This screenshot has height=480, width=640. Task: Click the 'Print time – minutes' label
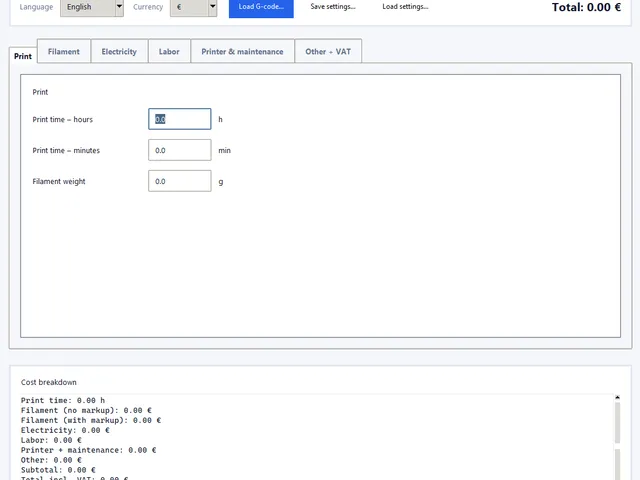point(66,151)
